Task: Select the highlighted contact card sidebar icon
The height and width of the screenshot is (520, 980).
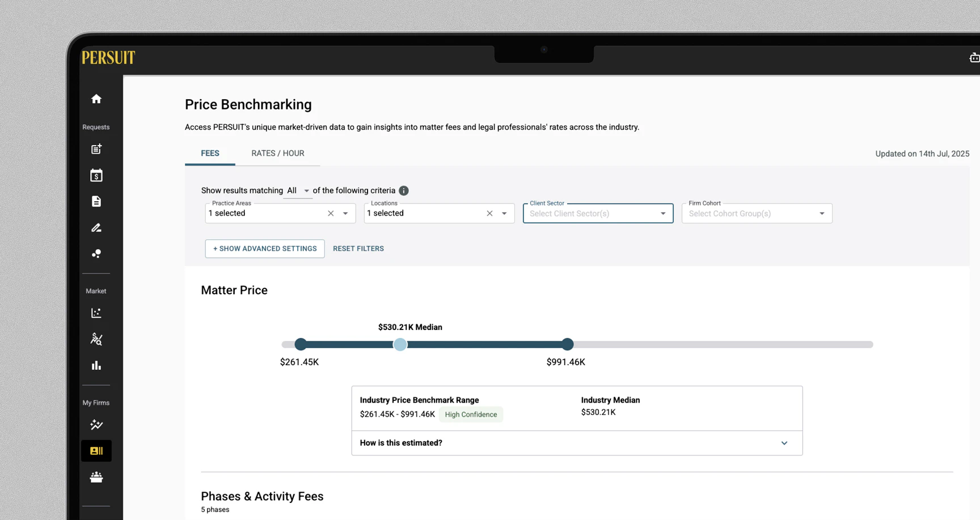Action: [96, 451]
